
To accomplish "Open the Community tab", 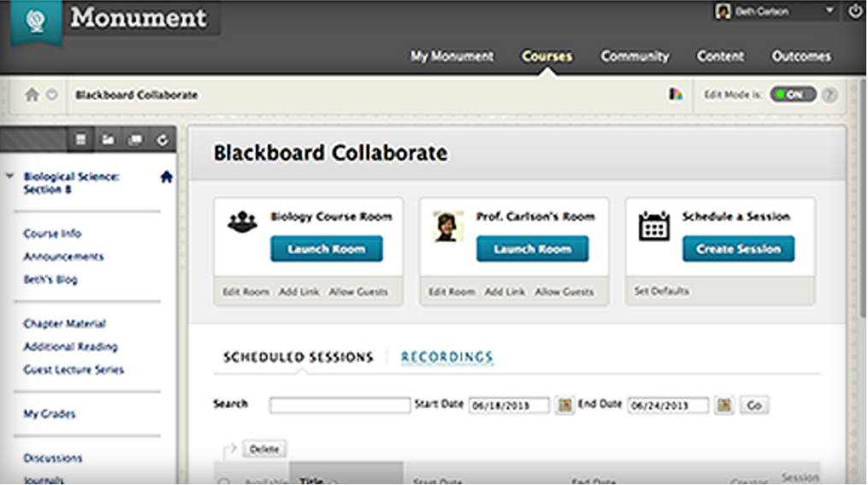I will pos(635,56).
